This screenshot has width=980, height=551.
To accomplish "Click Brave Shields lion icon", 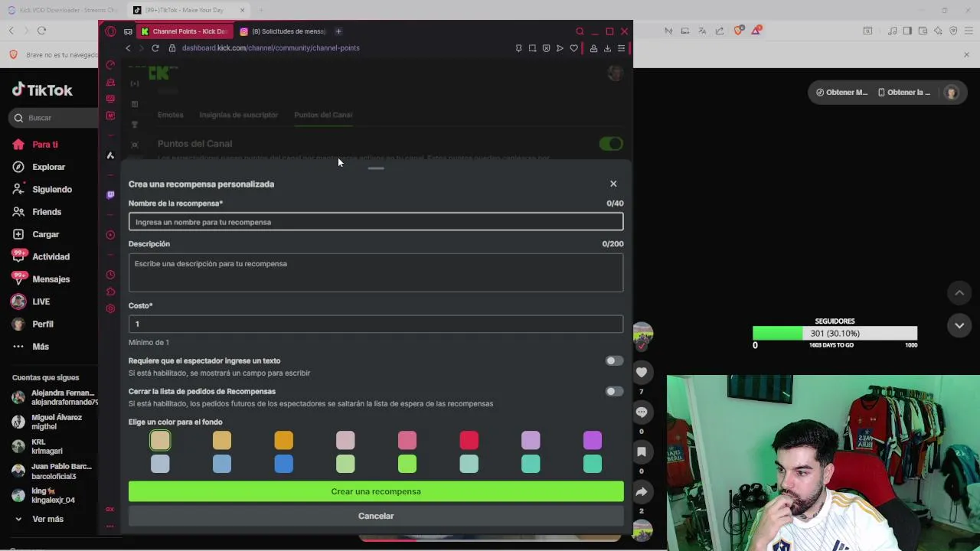I will coord(738,31).
